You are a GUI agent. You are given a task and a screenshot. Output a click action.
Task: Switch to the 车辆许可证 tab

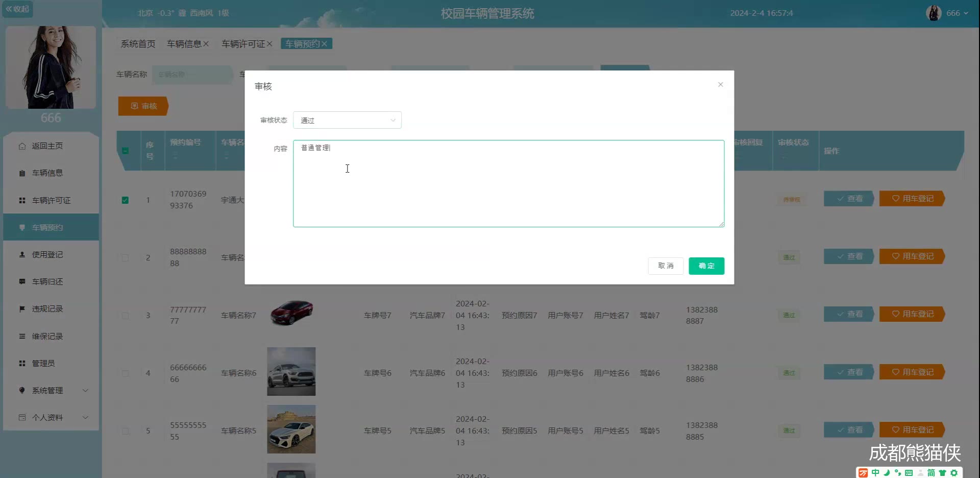coord(243,44)
